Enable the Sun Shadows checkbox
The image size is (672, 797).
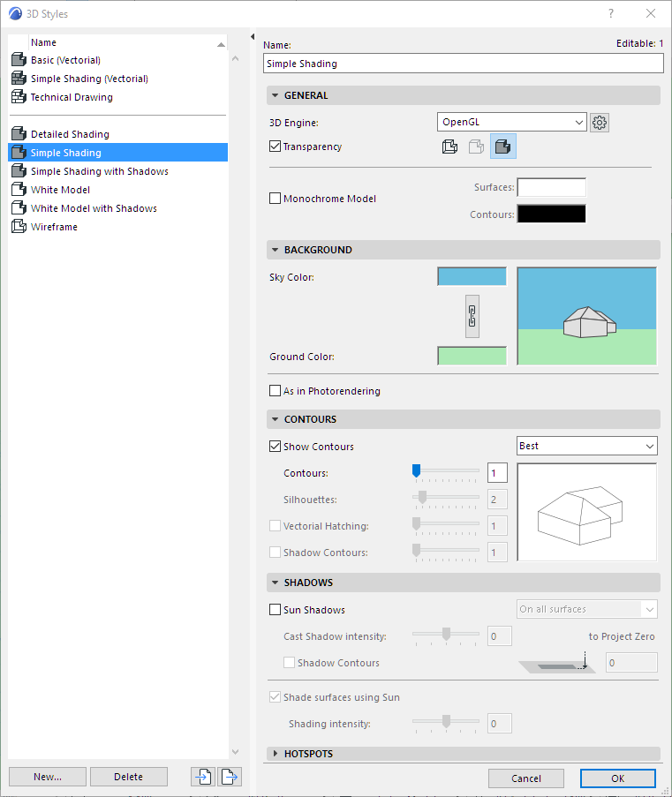[275, 609]
